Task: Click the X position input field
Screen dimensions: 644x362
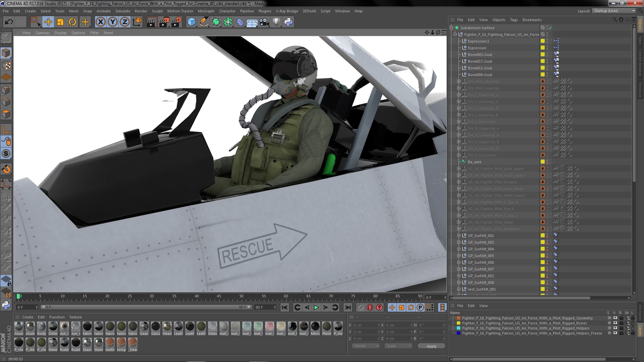Action: [x=366, y=325]
